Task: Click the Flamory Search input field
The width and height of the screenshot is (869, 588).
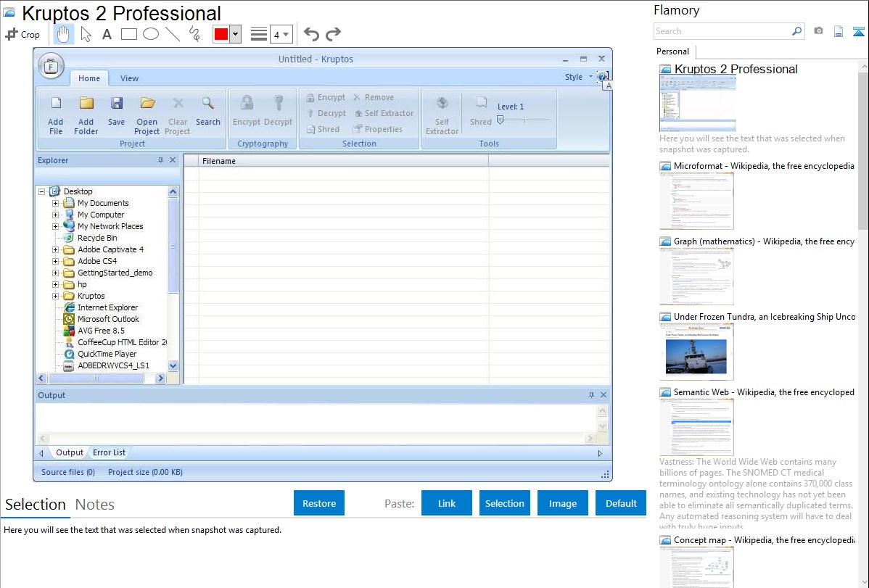Action: [722, 32]
